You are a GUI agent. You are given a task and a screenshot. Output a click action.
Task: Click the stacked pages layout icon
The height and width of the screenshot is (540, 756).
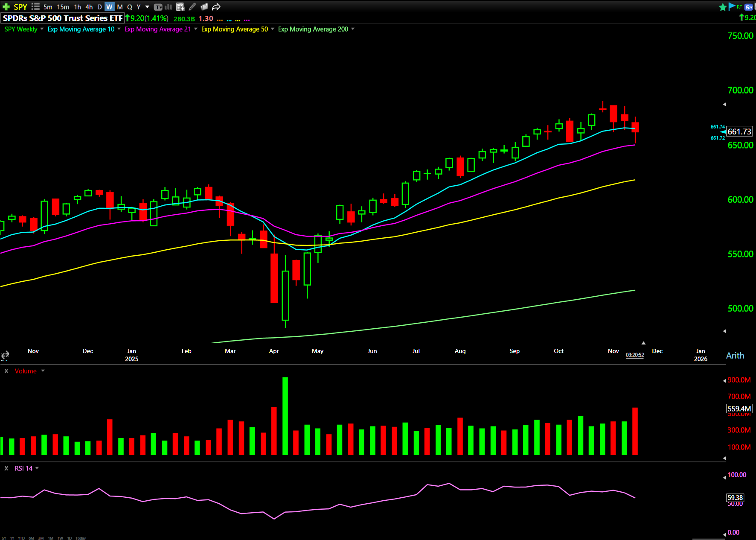pos(204,7)
